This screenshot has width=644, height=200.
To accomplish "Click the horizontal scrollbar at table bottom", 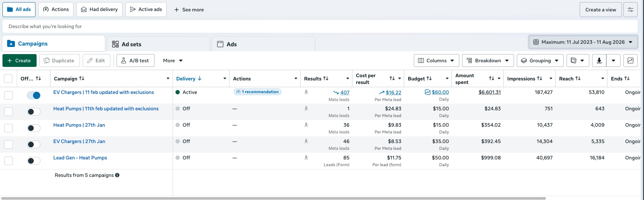I will [x=274, y=198].
